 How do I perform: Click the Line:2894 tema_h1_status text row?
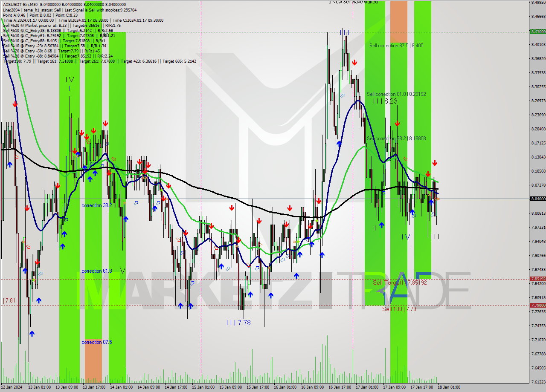[70, 10]
